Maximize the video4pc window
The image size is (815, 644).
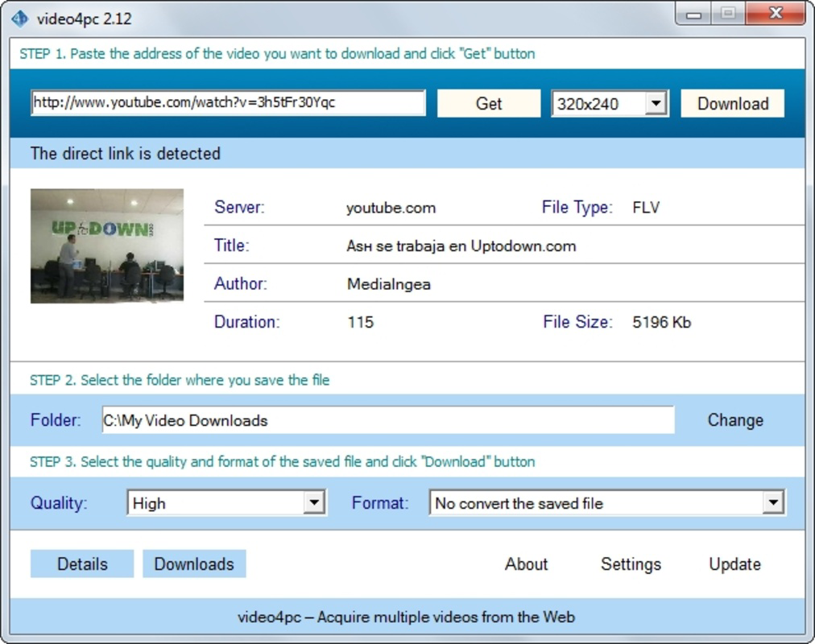click(x=728, y=14)
